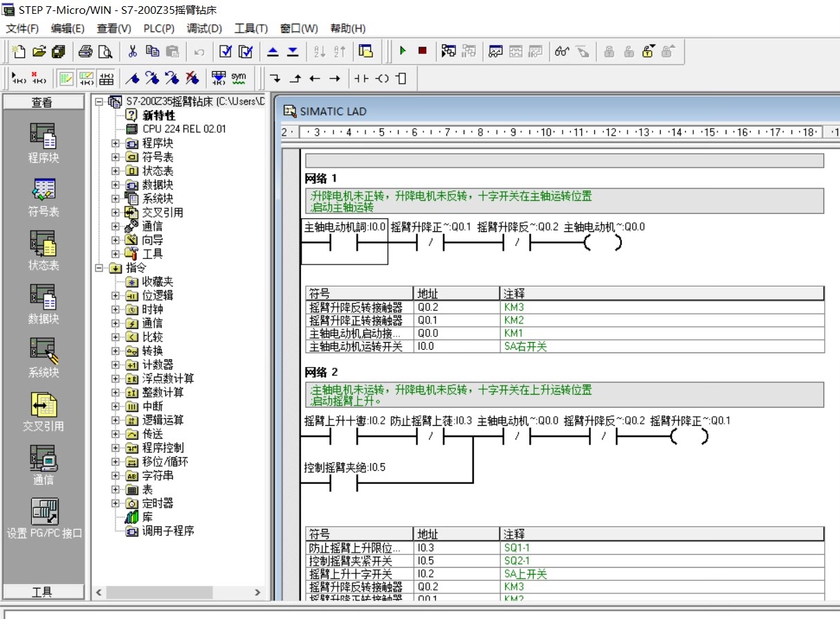The image size is (840, 619).
Task: Select CPU 224 REL 02.01 tree item
Action: click(x=184, y=129)
